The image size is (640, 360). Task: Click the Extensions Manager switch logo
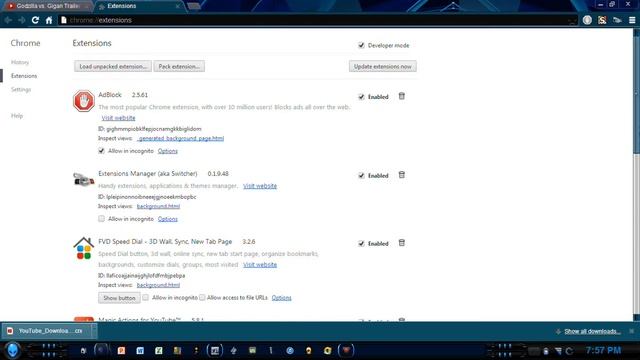(84, 179)
